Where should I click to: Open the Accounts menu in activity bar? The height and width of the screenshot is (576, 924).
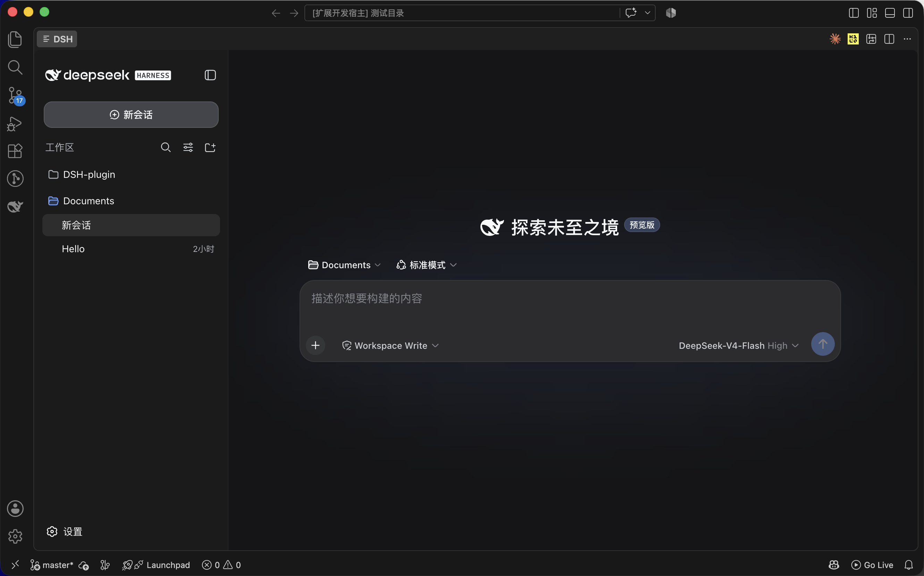coord(15,509)
